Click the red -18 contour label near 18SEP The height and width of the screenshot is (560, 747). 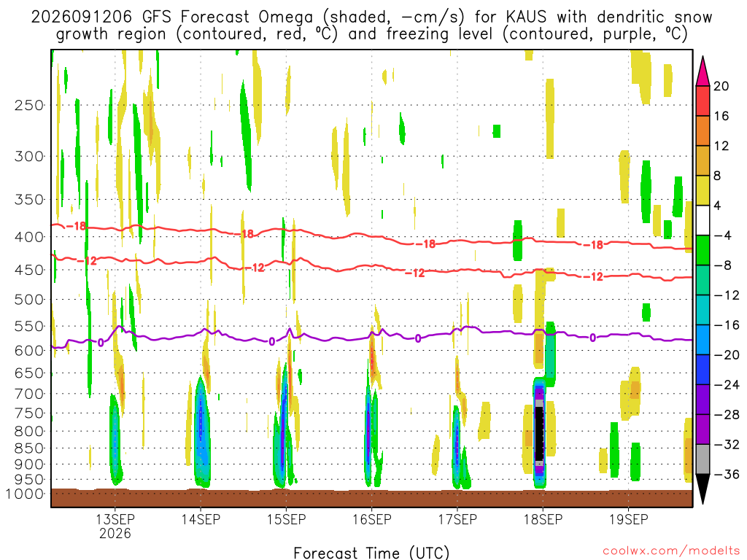(x=594, y=245)
